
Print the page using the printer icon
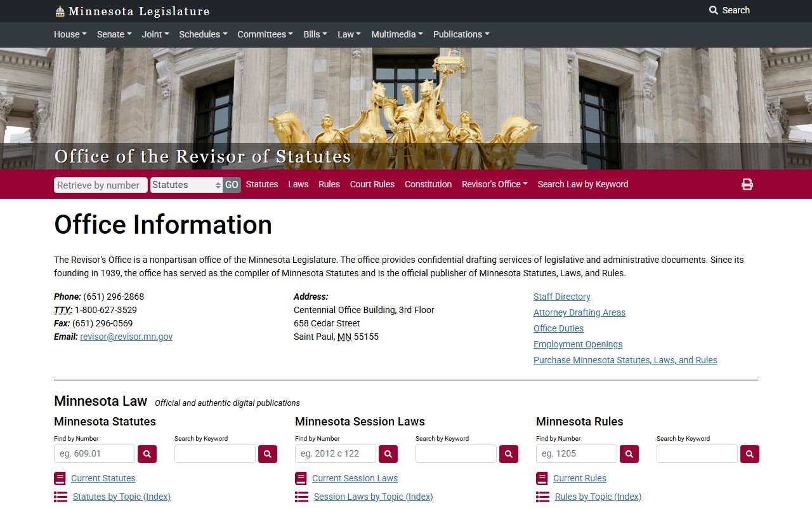point(747,184)
